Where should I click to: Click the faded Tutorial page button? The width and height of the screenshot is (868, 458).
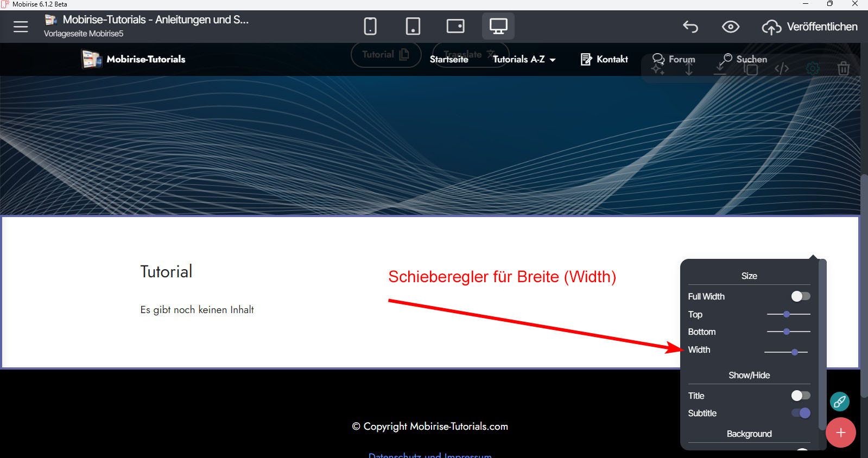point(386,55)
